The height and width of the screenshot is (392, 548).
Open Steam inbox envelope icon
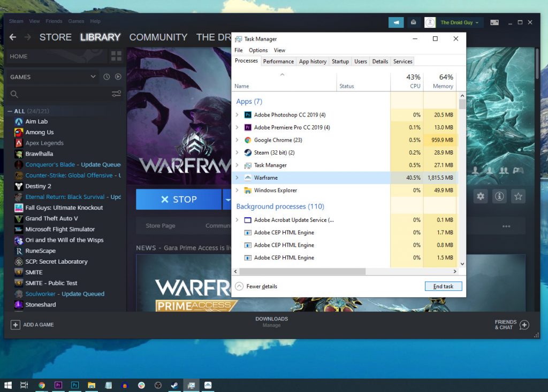click(414, 22)
